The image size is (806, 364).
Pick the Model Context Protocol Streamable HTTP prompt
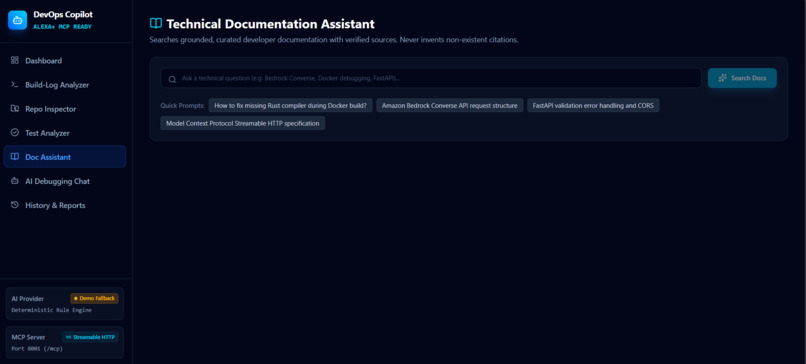click(243, 123)
